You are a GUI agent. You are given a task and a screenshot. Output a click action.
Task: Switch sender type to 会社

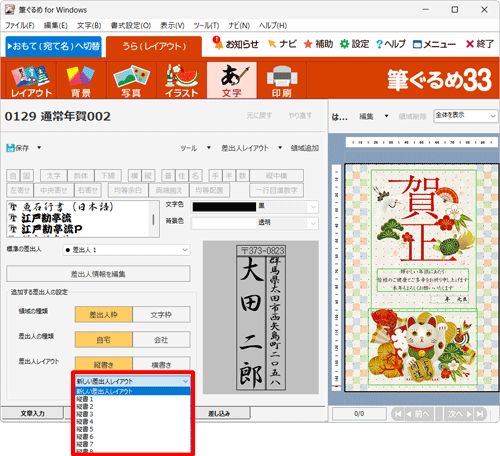[161, 340]
